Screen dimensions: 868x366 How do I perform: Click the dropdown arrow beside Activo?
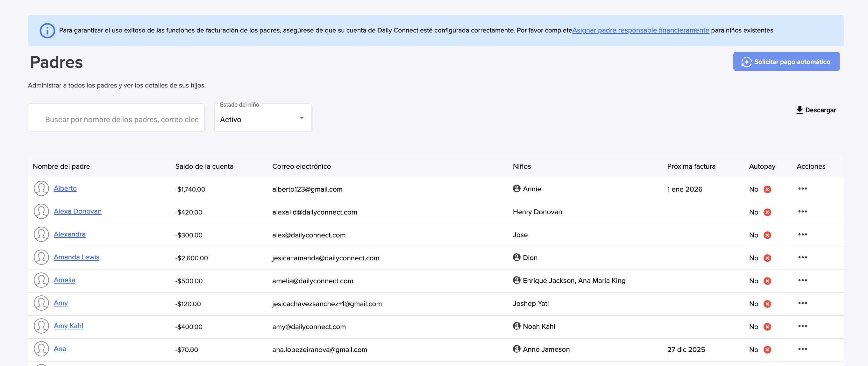pos(302,118)
